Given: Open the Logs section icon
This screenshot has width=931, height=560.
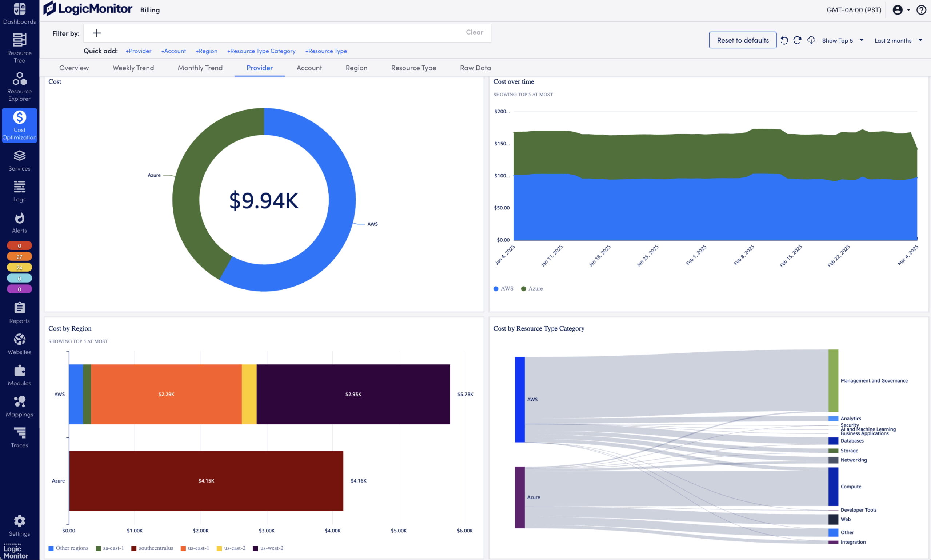Looking at the screenshot, I should (x=19, y=187).
